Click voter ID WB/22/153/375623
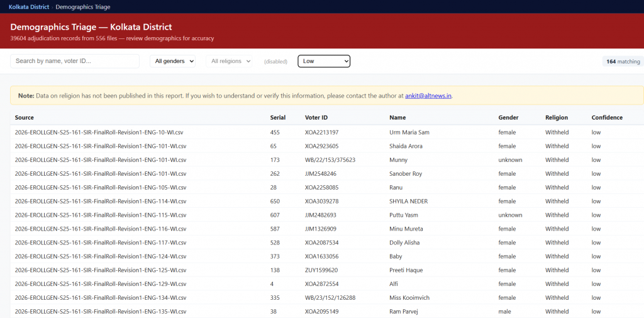This screenshot has width=644, height=318. (330, 160)
